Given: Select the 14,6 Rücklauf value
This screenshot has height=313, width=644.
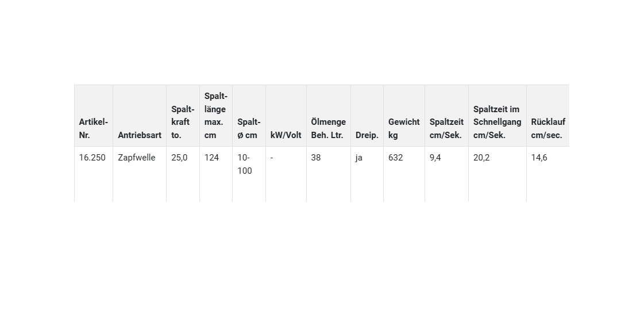Looking at the screenshot, I should [x=539, y=158].
